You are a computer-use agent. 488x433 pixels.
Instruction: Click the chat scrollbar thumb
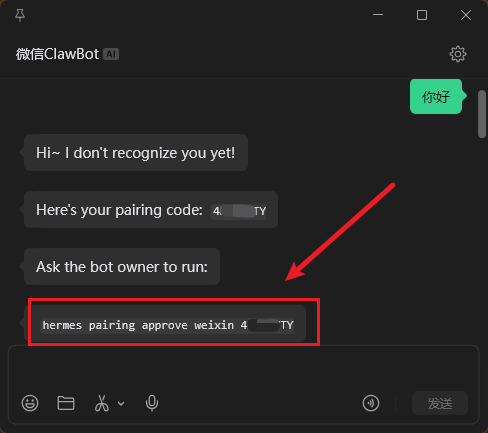click(x=482, y=114)
